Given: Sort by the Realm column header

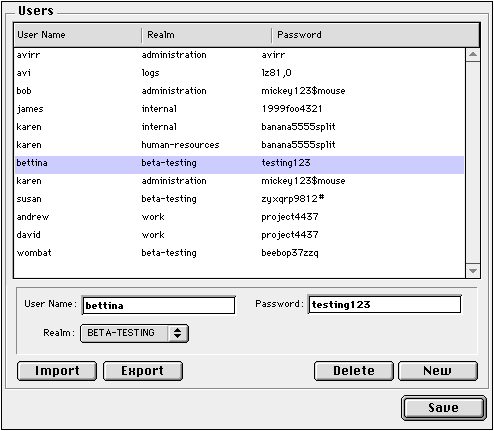Looking at the screenshot, I should [x=207, y=35].
